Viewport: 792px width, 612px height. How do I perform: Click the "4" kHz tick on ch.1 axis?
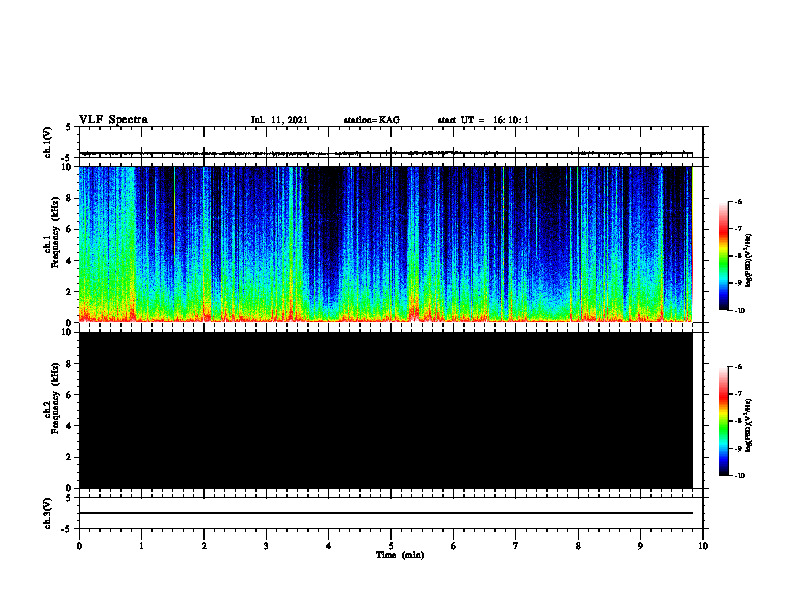69,261
